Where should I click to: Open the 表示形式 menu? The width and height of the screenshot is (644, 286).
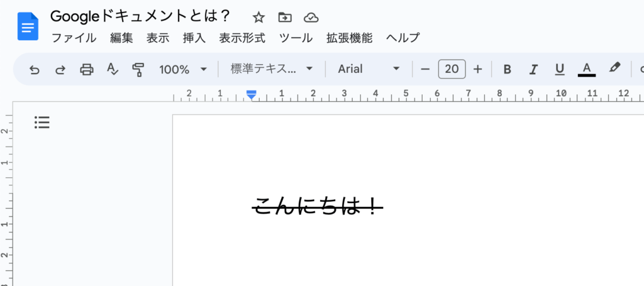(x=242, y=38)
